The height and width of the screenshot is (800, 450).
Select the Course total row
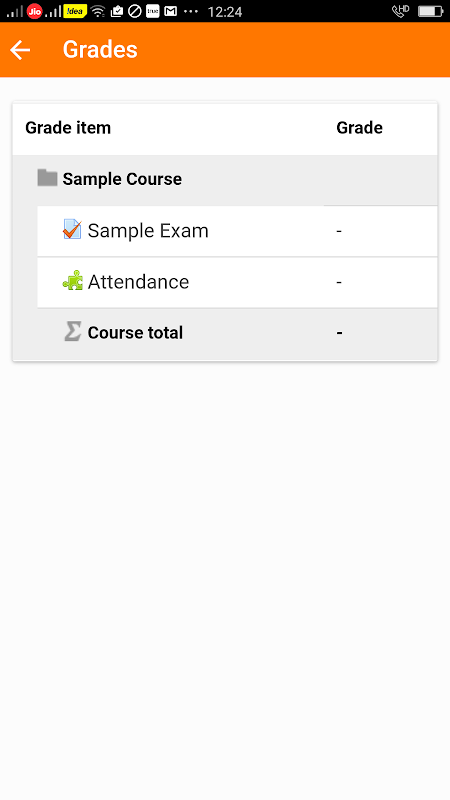pyautogui.click(x=237, y=334)
